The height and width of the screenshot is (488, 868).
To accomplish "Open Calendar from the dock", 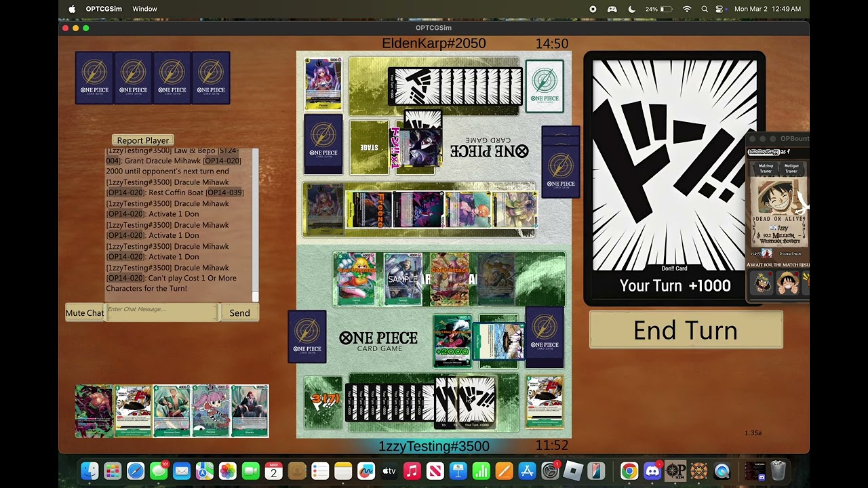I will 274,470.
